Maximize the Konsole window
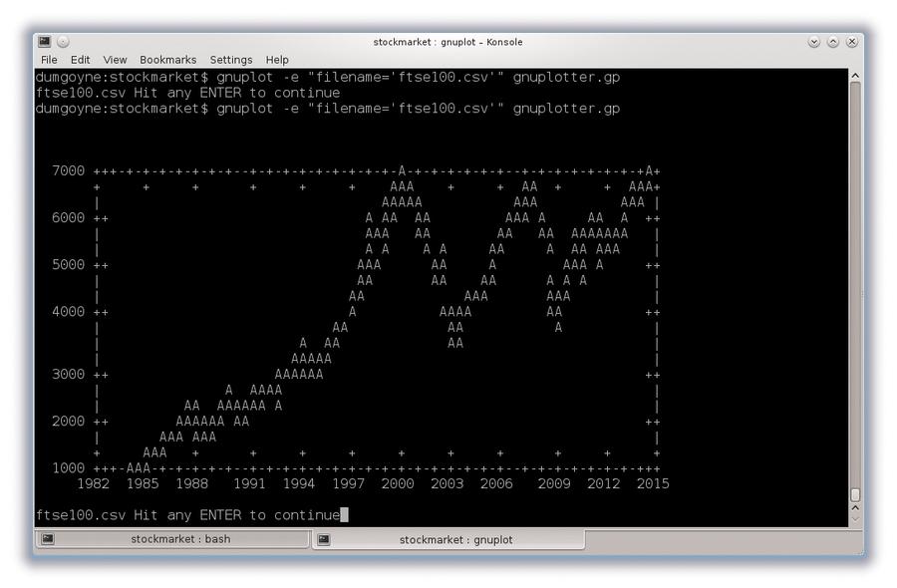The width and height of the screenshot is (897, 588). 833,42
